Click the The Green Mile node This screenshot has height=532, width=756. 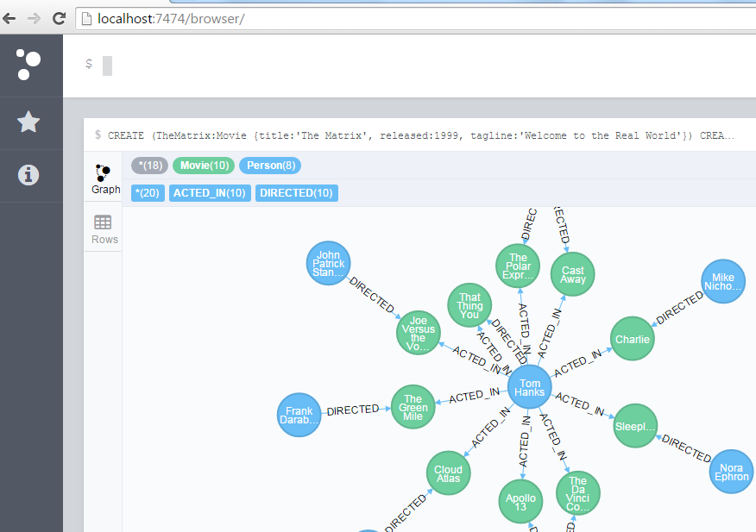413,407
